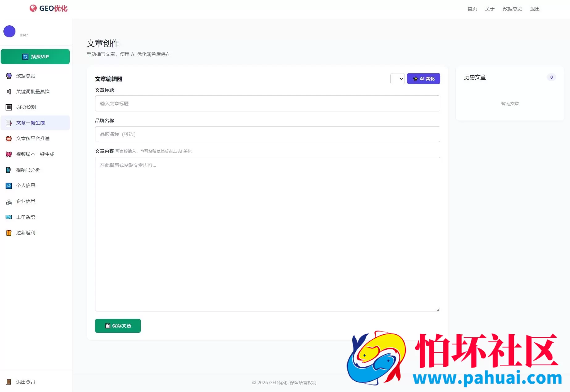The width and height of the screenshot is (570, 392).
Task: Open 工单系统 menu item
Action: (x=35, y=217)
